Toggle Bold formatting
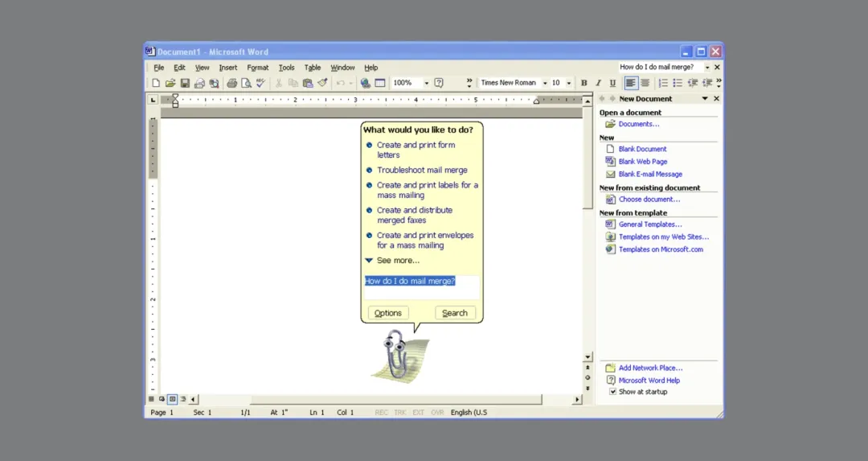 (584, 83)
